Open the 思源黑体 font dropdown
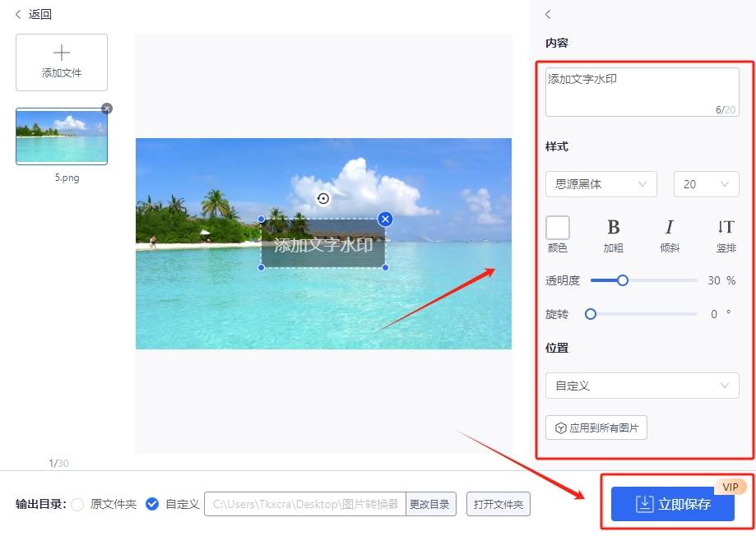This screenshot has width=756, height=536. [x=601, y=184]
